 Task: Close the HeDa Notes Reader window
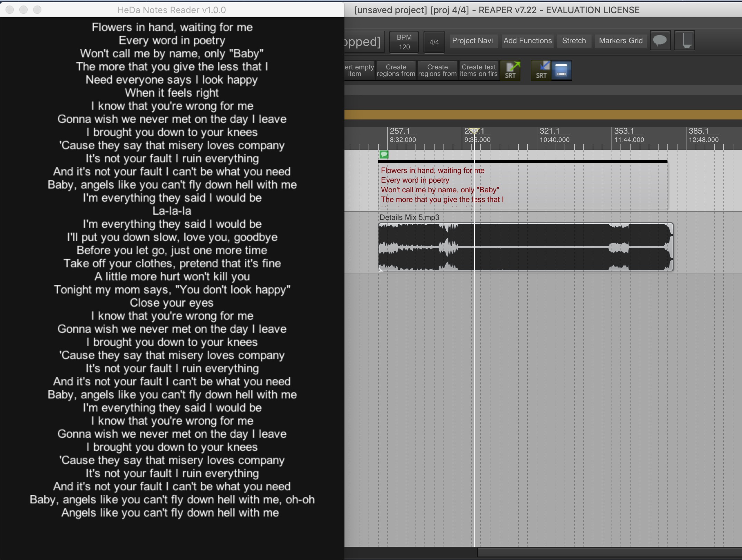10,10
